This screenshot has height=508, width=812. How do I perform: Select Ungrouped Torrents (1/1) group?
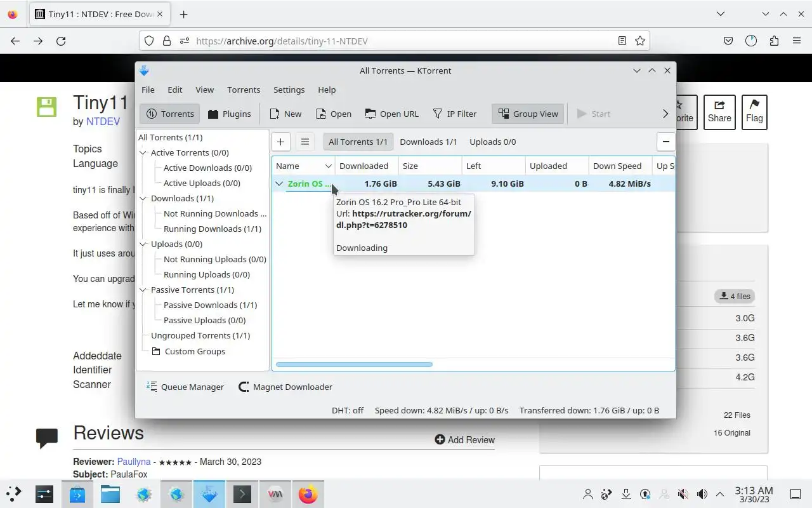200,335
